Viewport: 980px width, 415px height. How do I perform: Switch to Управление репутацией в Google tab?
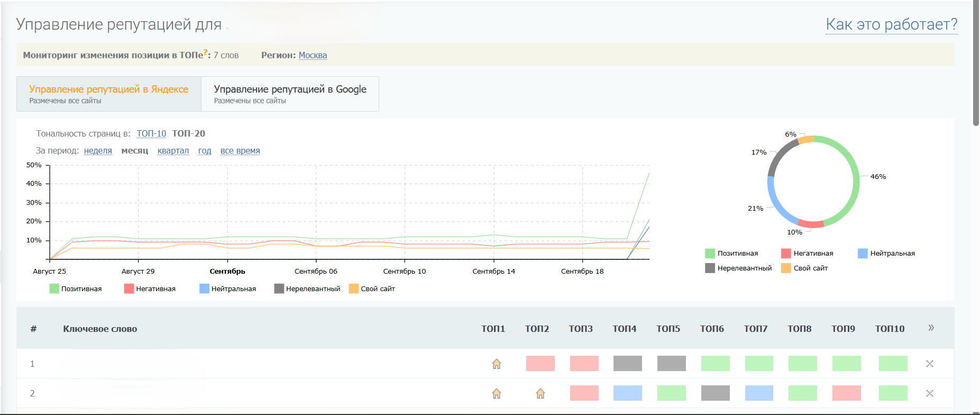[x=290, y=94]
